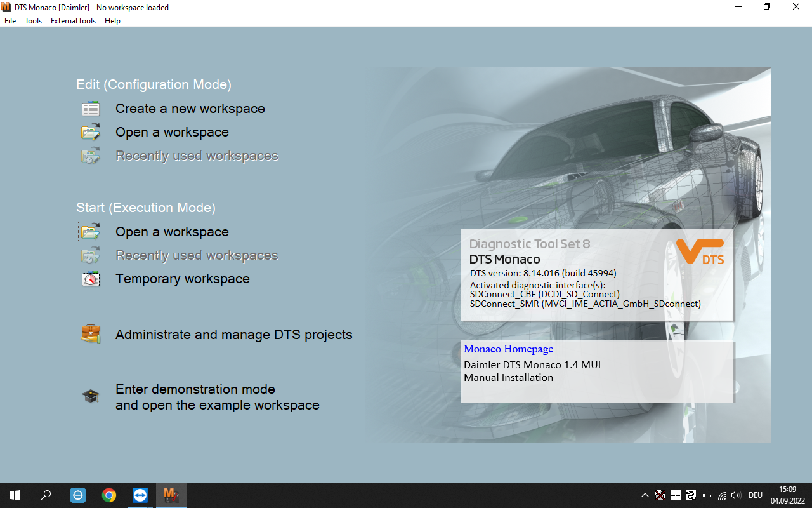Open the External tools menu

click(x=74, y=21)
